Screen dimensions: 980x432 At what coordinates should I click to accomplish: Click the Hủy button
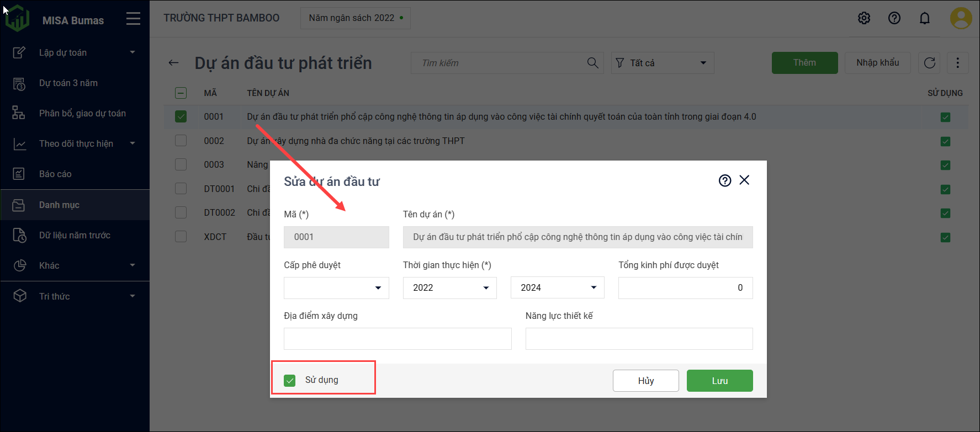[645, 381]
